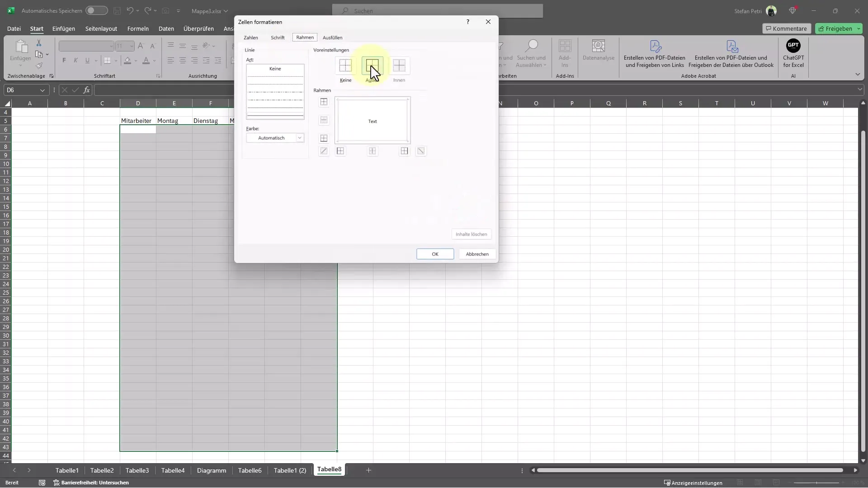Click the fill color bucket icon
The width and height of the screenshot is (868, 488).
tap(127, 60)
